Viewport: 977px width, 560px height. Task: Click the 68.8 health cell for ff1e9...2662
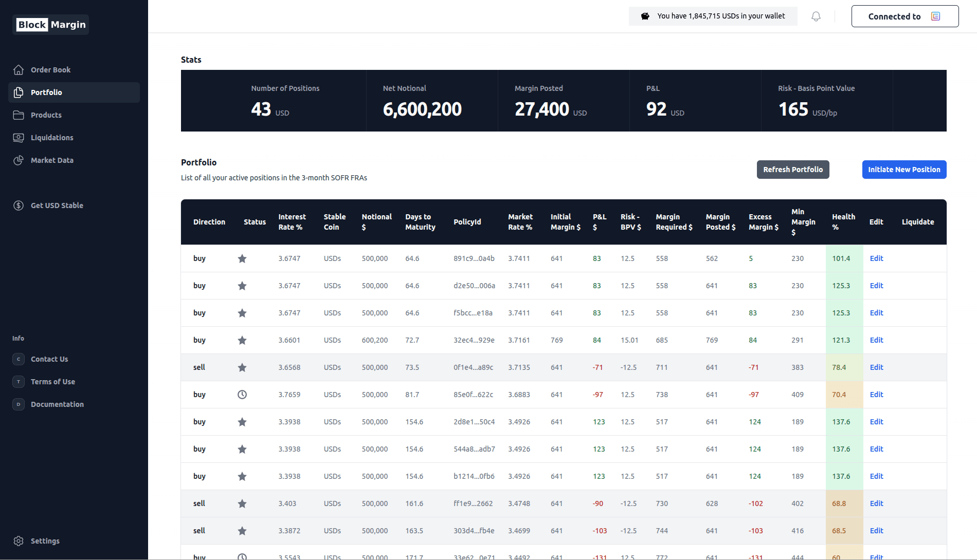839,503
